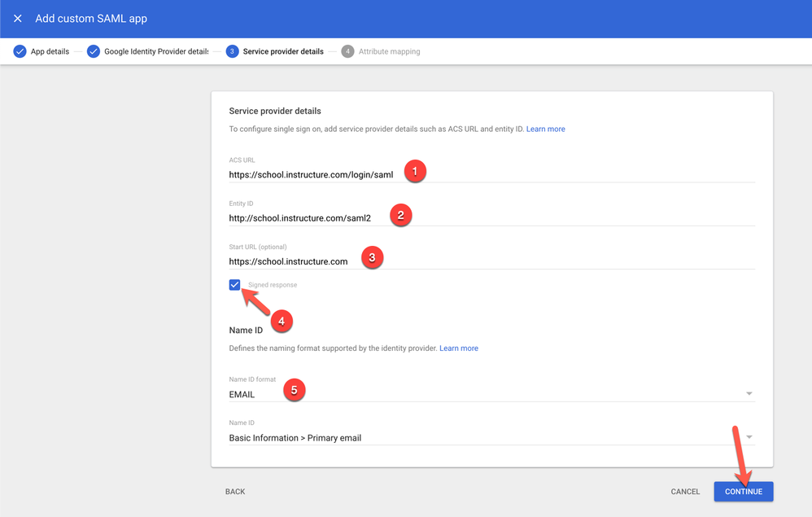Go BACK to the previous step

[235, 492]
